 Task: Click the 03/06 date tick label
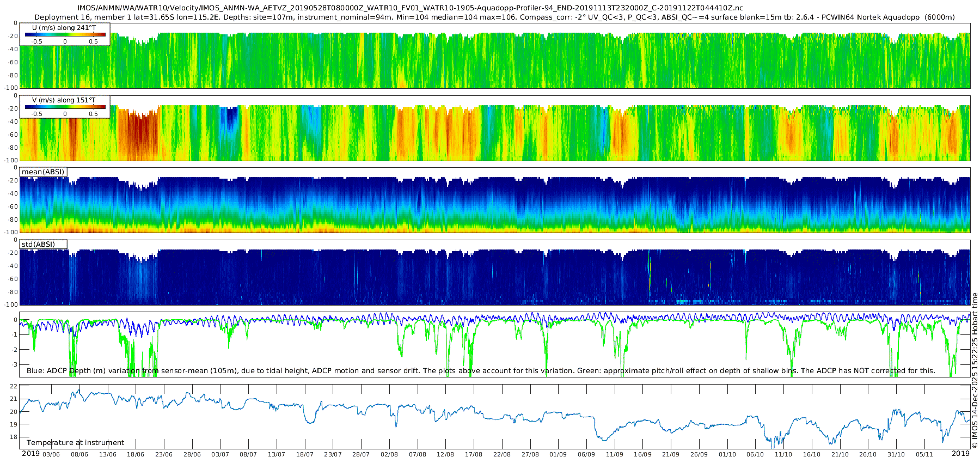point(51,454)
